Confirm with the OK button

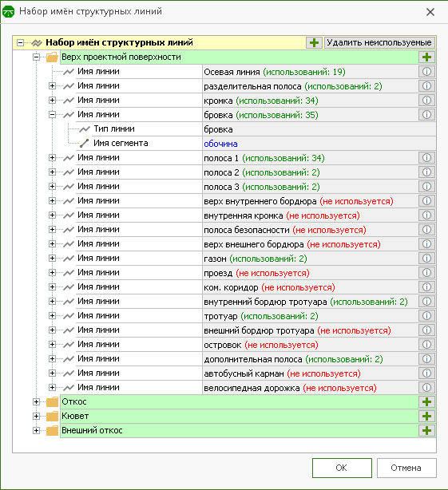(x=342, y=468)
